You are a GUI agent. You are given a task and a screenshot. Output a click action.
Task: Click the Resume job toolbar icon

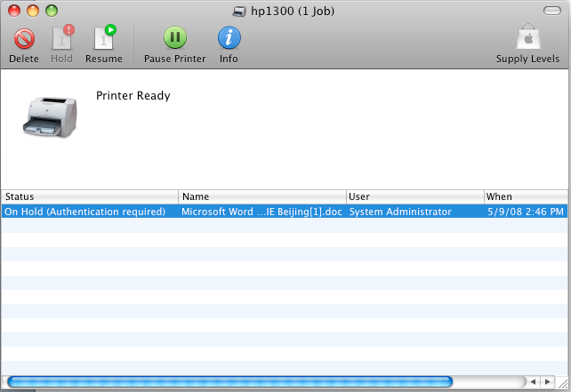pos(105,37)
